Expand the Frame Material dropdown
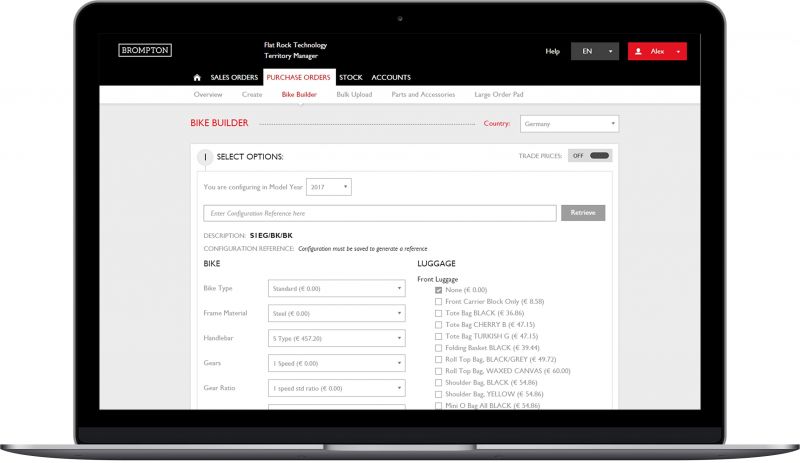 pyautogui.click(x=337, y=313)
